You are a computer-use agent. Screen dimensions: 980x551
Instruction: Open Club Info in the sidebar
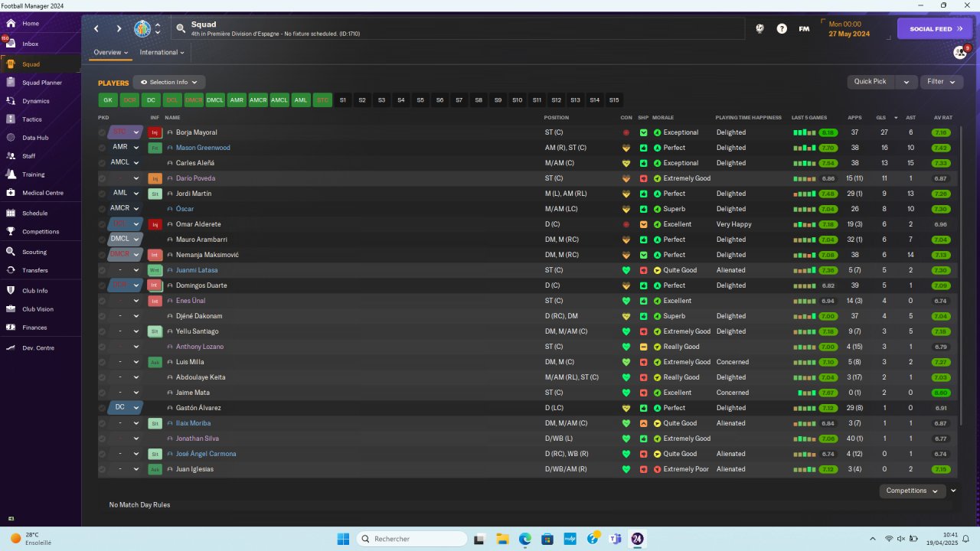point(35,291)
